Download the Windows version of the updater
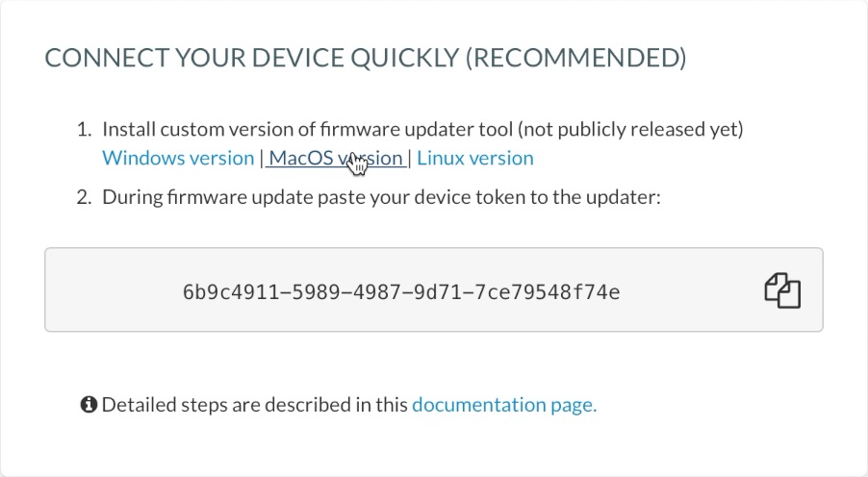868x477 pixels. [x=178, y=159]
